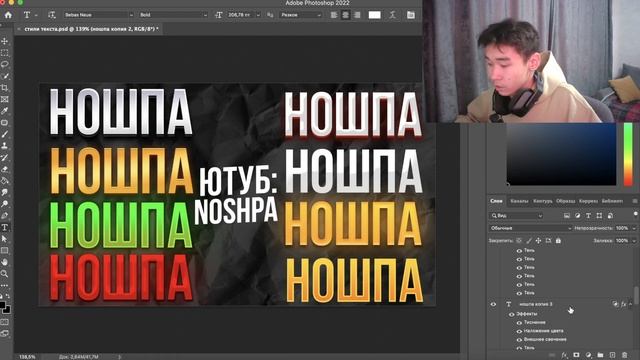Collapse effects list of нoшпа копия 3
Image resolution: width=640 pixels, height=360 pixels.
click(x=631, y=304)
